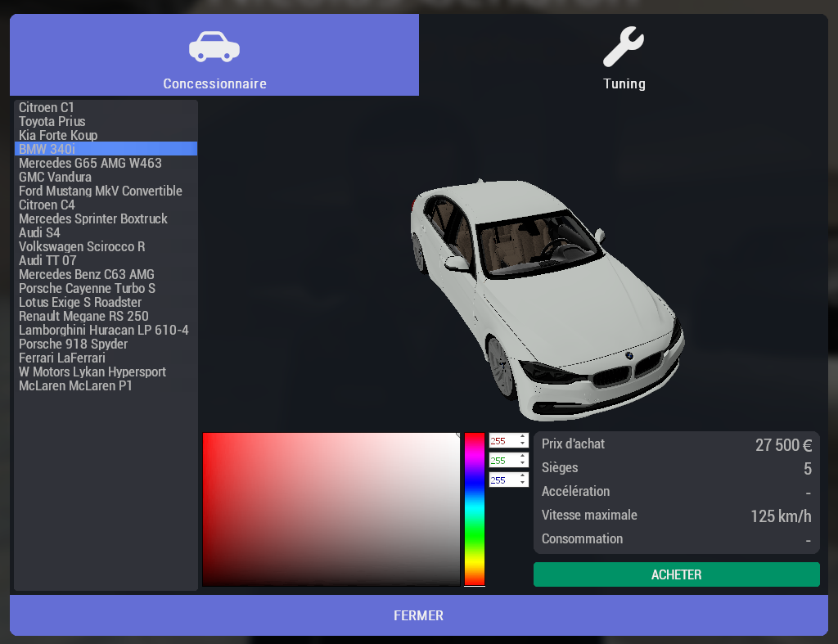The image size is (838, 644).
Task: Choose McLaren McLaren P1
Action: (106, 385)
